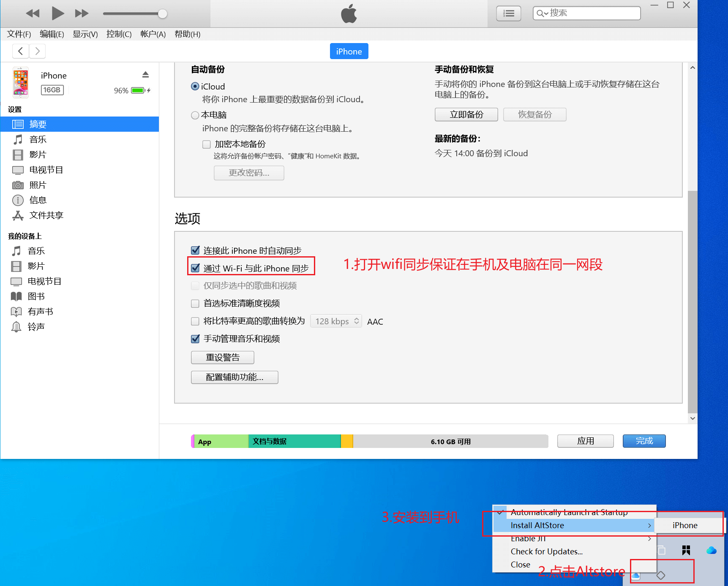Image resolution: width=728 pixels, height=586 pixels.
Task: Click the scrollbar down arrow
Action: (x=693, y=418)
